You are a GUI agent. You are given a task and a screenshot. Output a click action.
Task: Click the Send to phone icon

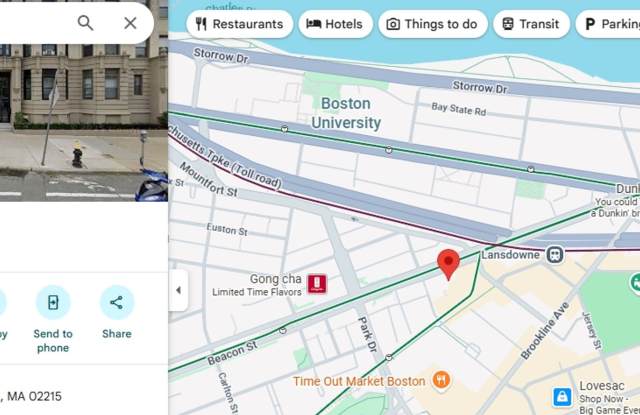53,302
